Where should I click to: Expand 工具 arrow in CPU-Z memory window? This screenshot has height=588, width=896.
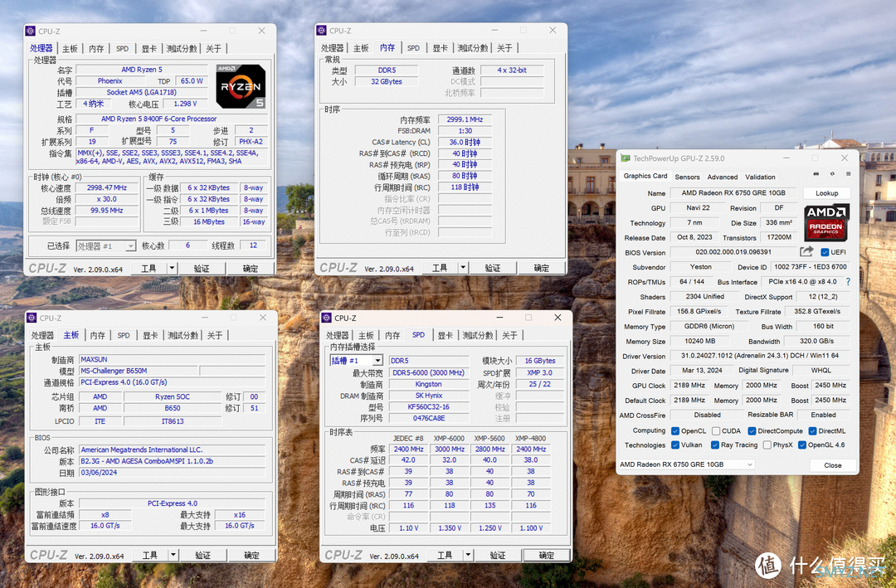point(463,267)
